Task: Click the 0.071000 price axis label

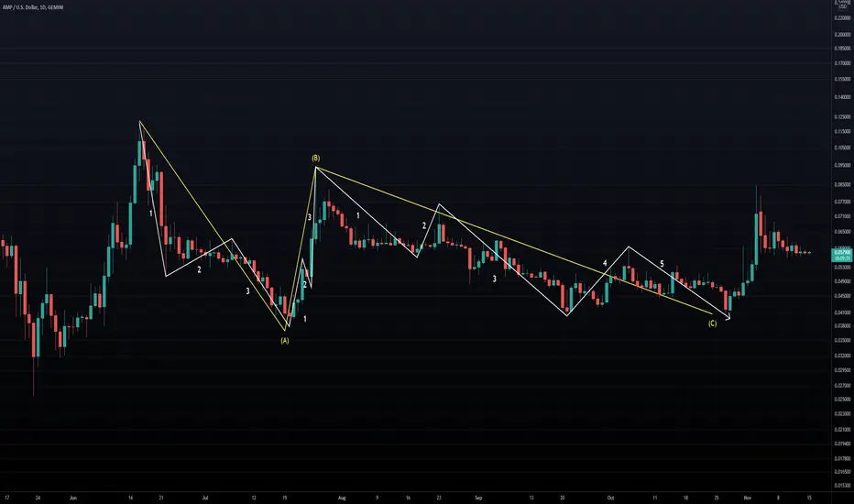Action: (843, 215)
